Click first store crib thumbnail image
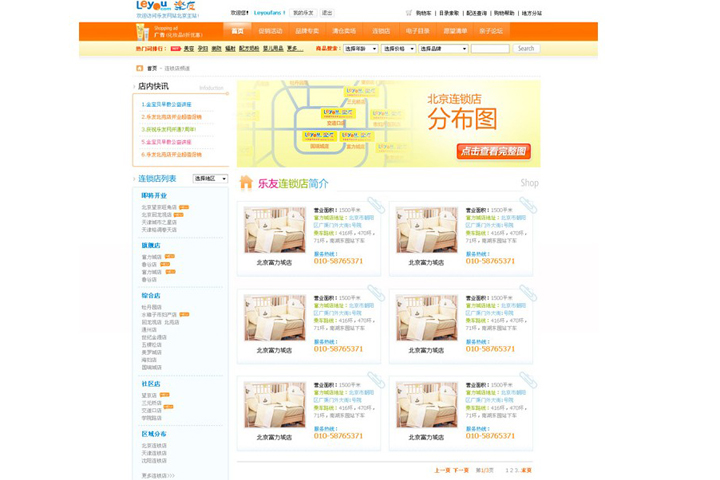The image size is (720, 480). 275,230
